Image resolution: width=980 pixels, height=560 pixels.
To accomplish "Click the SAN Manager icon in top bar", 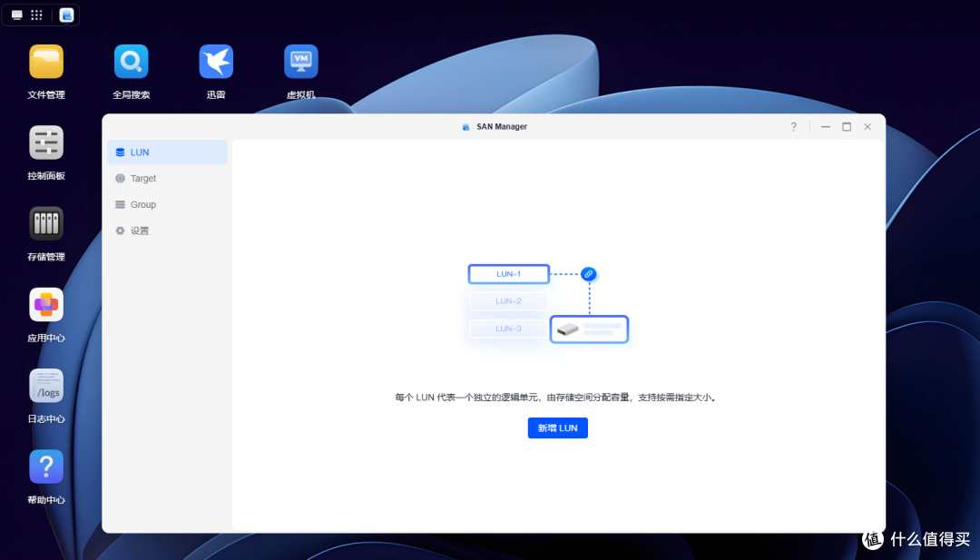I will point(67,15).
